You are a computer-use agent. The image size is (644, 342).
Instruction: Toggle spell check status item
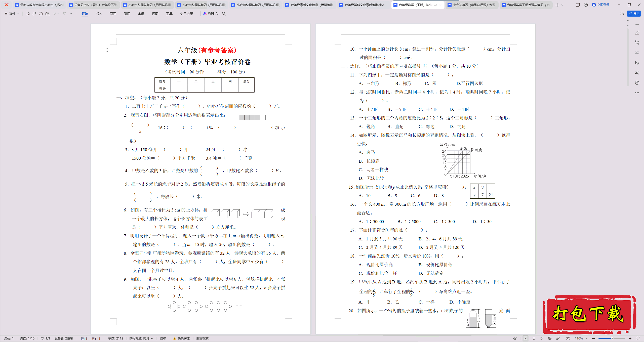(x=141, y=338)
